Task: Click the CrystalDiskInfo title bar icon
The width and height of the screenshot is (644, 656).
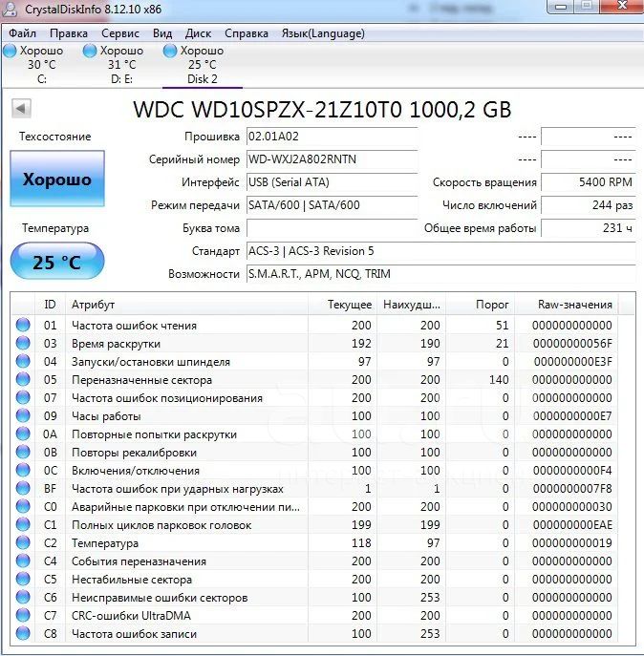Action: 10,10
